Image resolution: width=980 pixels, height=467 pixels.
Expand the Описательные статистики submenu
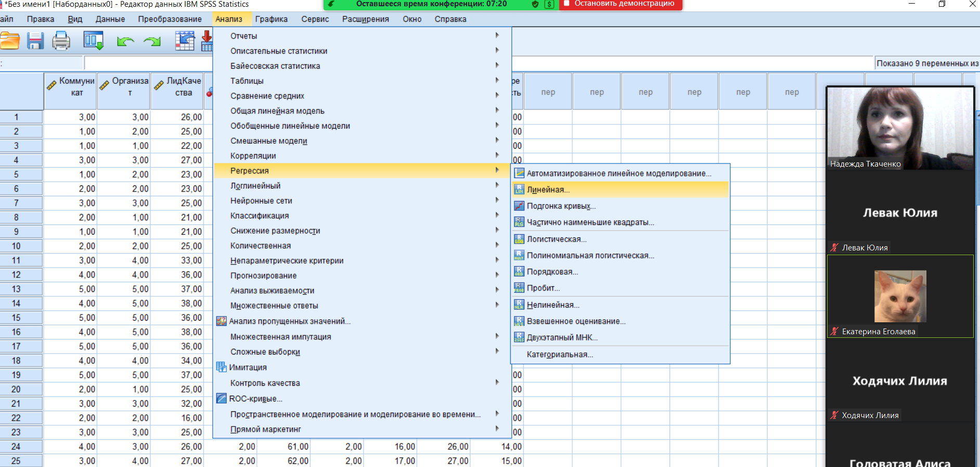[279, 51]
